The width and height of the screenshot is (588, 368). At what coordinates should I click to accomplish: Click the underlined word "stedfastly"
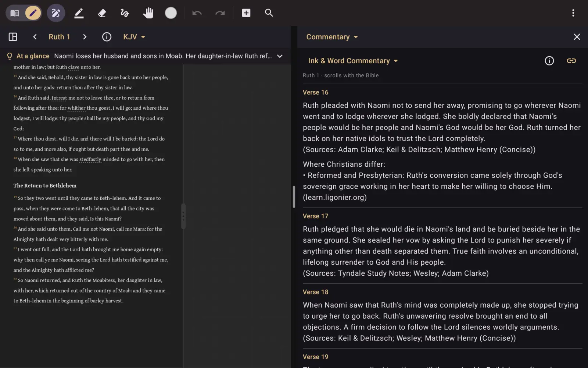point(90,159)
